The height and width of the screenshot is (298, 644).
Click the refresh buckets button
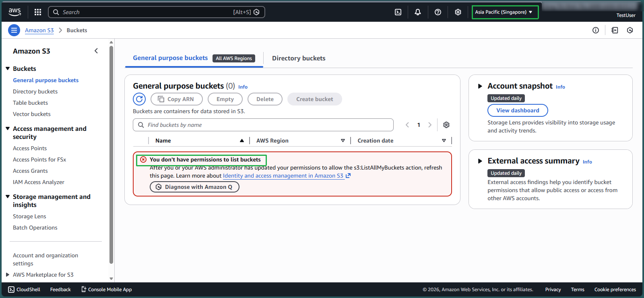139,99
